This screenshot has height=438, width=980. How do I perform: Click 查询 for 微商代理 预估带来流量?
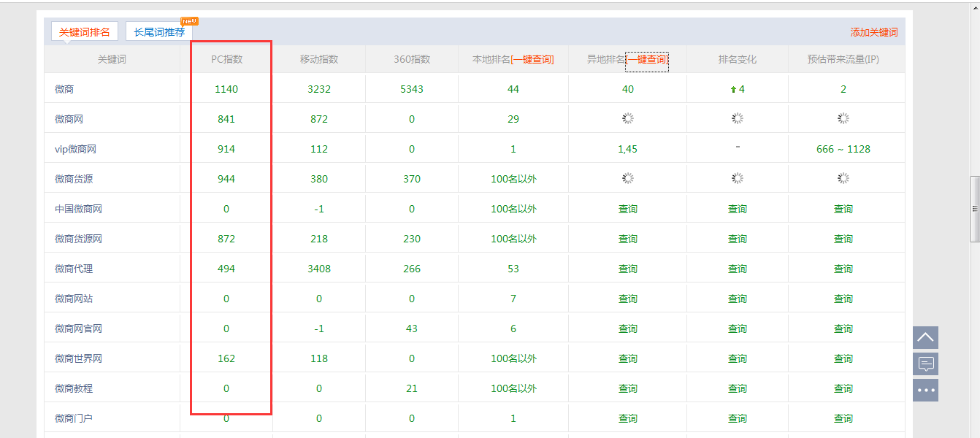(x=843, y=268)
